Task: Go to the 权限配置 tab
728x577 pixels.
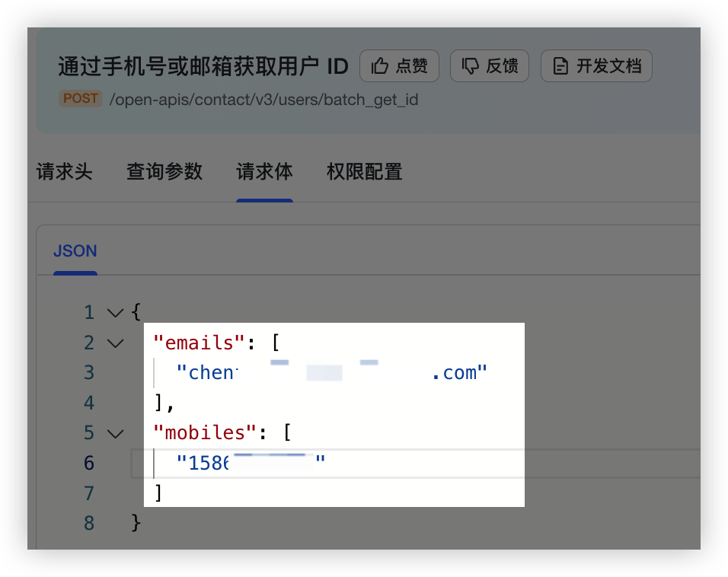Action: click(x=364, y=172)
